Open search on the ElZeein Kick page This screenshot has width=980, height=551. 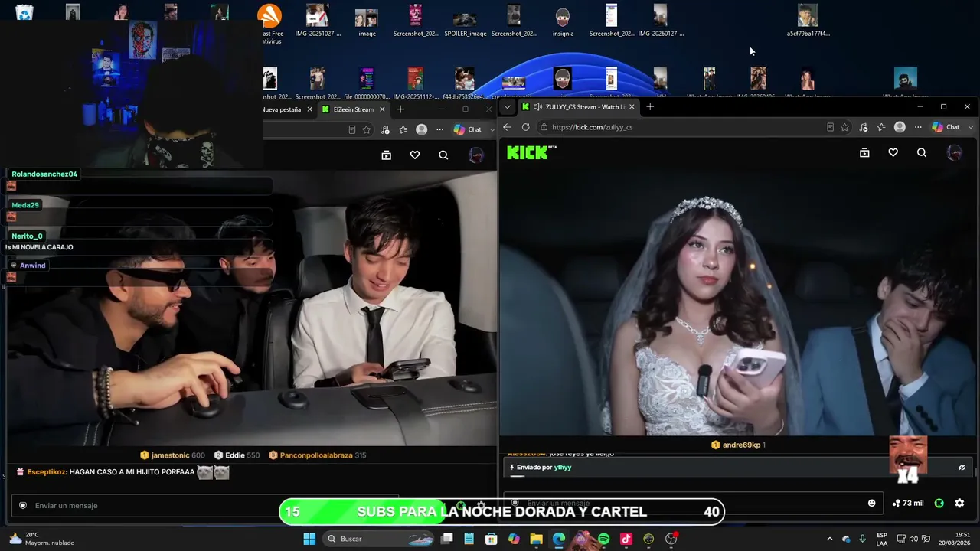point(443,155)
